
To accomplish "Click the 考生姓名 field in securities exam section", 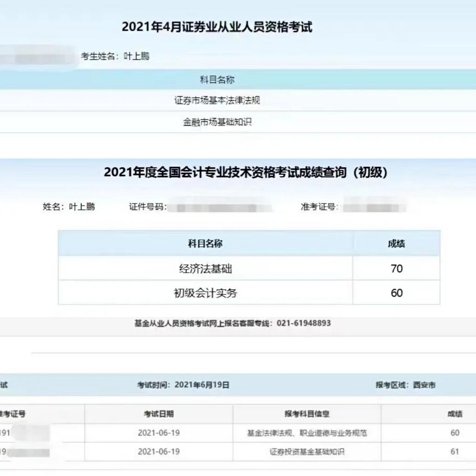I will pyautogui.click(x=115, y=56).
